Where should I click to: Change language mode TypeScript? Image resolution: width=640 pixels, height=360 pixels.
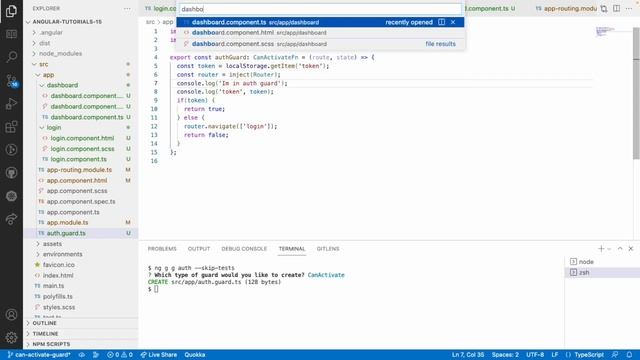tap(589, 355)
